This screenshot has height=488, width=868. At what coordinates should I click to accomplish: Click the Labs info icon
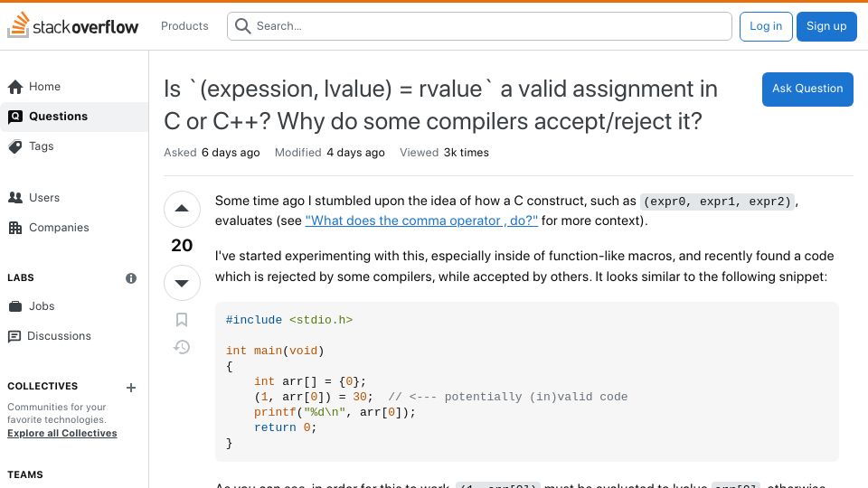(x=130, y=278)
